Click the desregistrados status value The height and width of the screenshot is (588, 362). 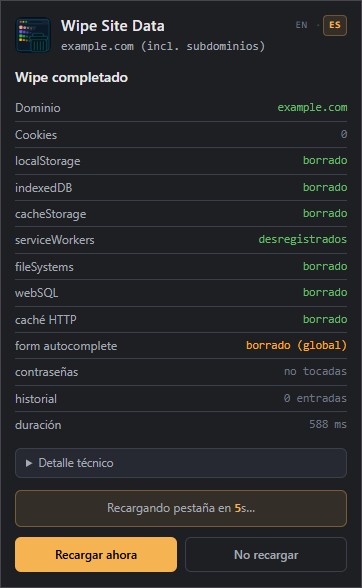(302, 239)
